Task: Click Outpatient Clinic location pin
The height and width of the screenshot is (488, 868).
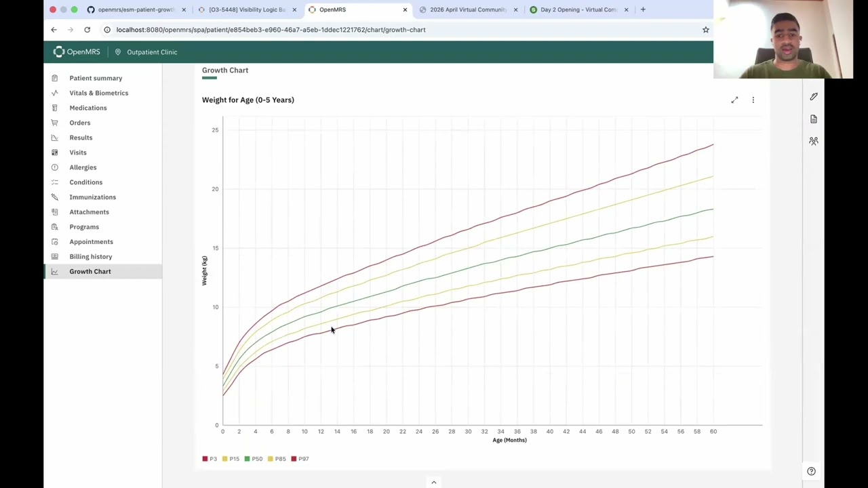Action: tap(117, 52)
